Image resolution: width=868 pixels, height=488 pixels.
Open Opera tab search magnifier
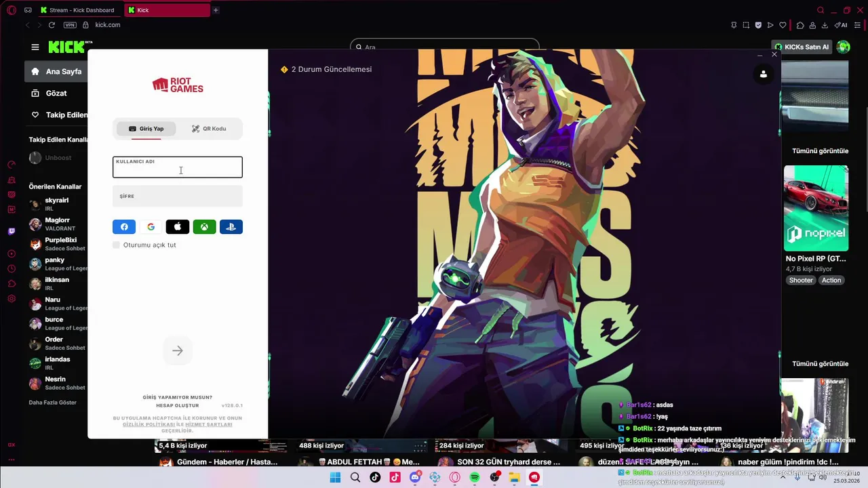821,10
